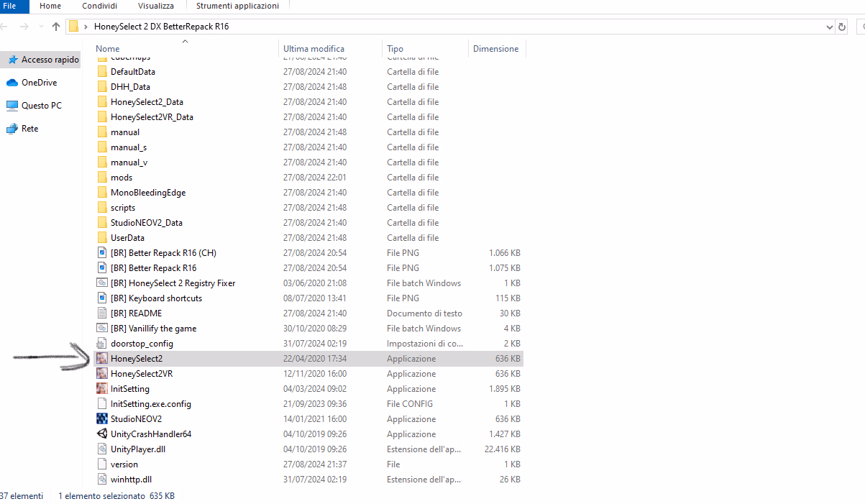Refresh the current folder view
The height and width of the screenshot is (504, 865).
tap(843, 27)
